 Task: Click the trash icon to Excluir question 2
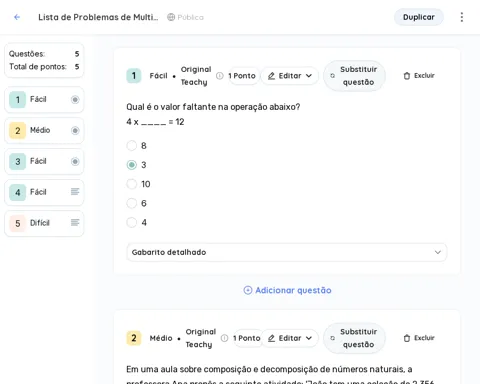point(407,338)
